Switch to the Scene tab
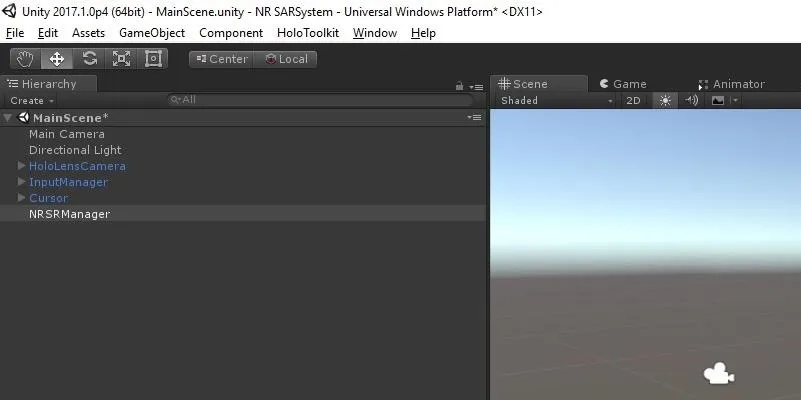The height and width of the screenshot is (400, 801). [538, 84]
